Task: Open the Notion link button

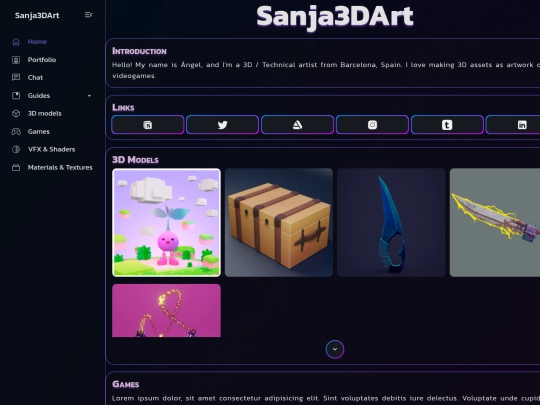Action: click(x=148, y=125)
